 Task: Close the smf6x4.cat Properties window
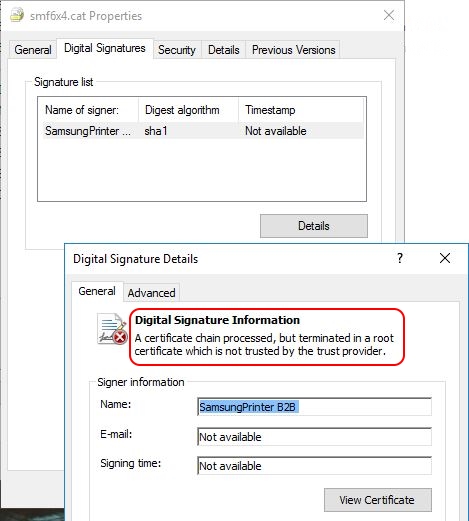389,15
